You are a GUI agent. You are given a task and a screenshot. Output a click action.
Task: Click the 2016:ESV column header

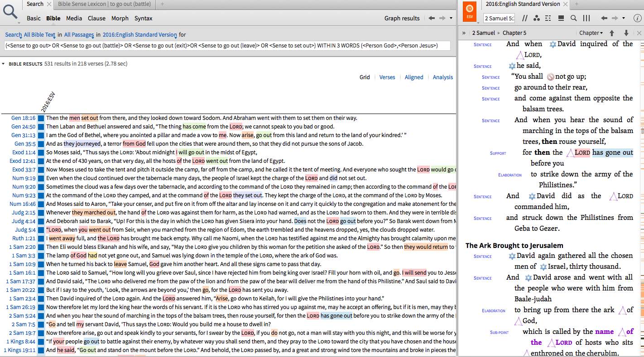click(48, 102)
